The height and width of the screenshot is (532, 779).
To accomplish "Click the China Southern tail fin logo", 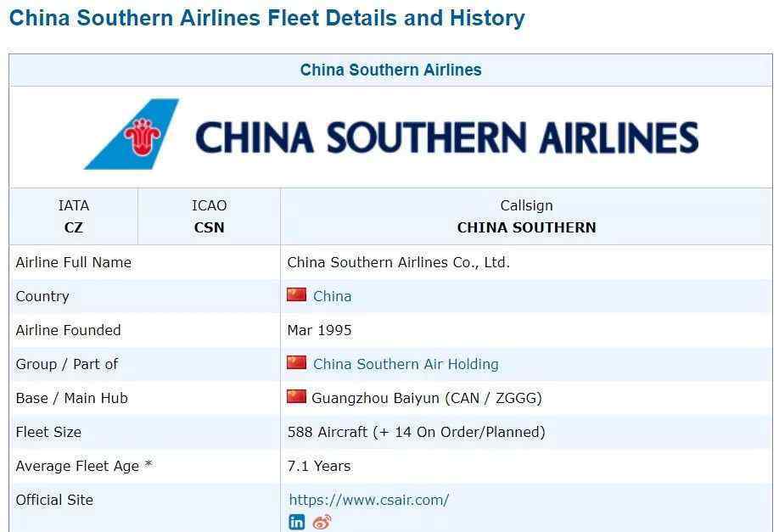I will (x=132, y=134).
